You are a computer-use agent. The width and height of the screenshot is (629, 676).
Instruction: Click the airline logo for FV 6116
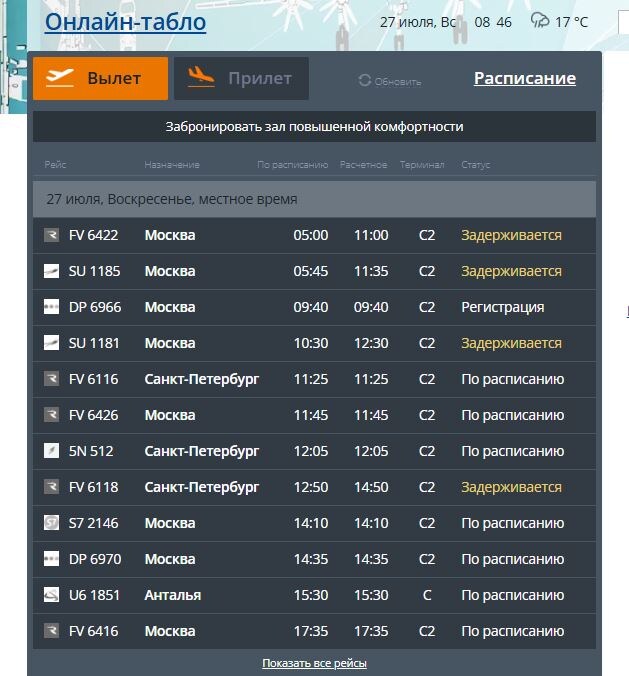click(x=51, y=379)
